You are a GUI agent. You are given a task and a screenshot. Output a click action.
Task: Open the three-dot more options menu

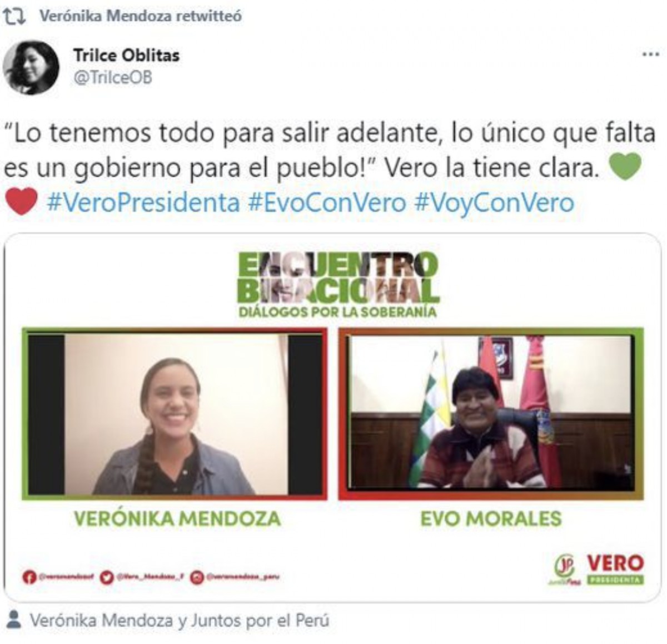tap(650, 55)
